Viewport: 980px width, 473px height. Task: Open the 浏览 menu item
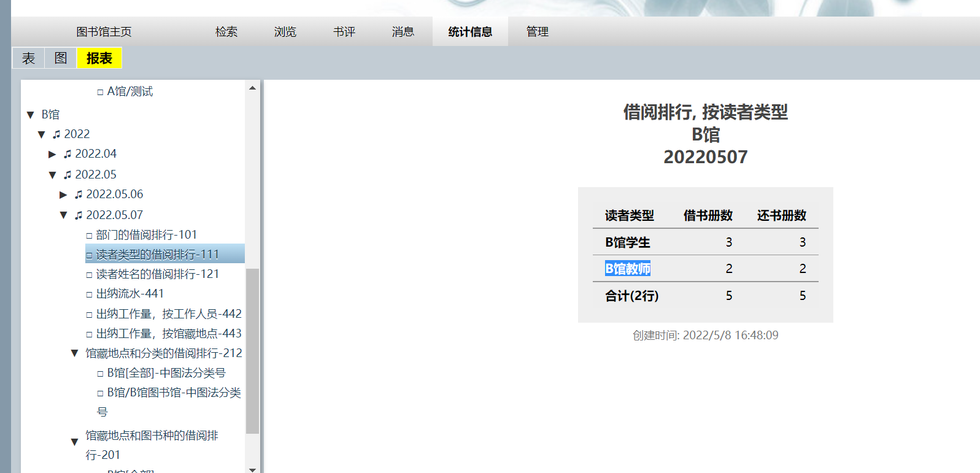285,32
